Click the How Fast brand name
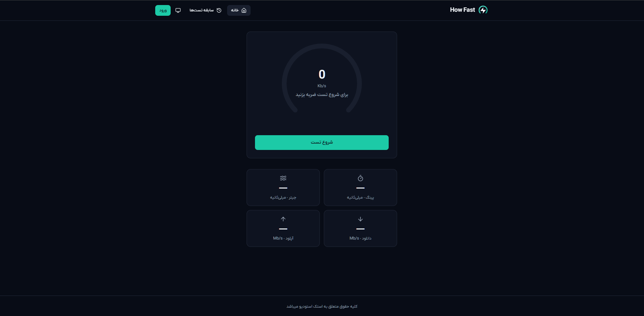This screenshot has width=644, height=316. pos(462,10)
